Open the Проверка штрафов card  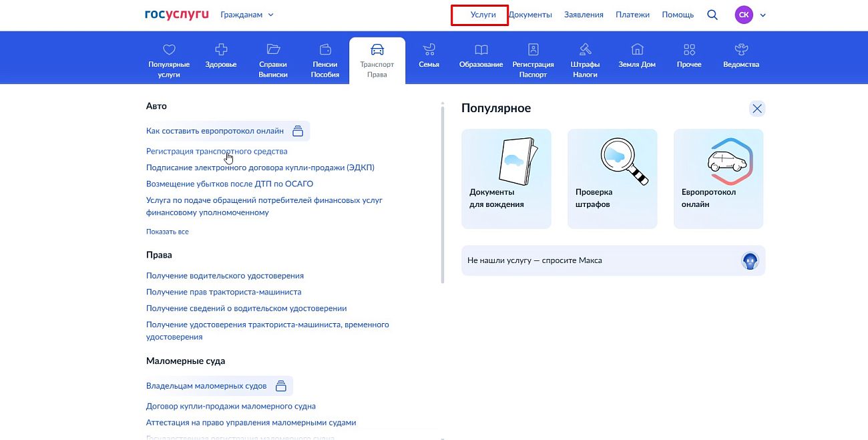click(612, 179)
